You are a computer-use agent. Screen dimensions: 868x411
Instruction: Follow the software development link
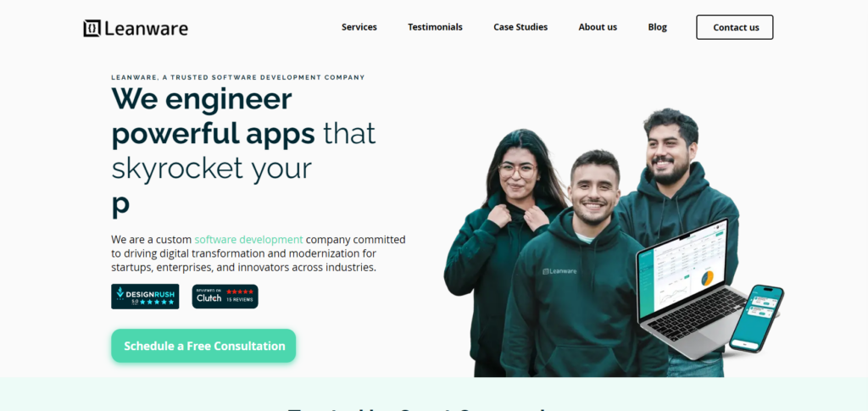click(248, 240)
